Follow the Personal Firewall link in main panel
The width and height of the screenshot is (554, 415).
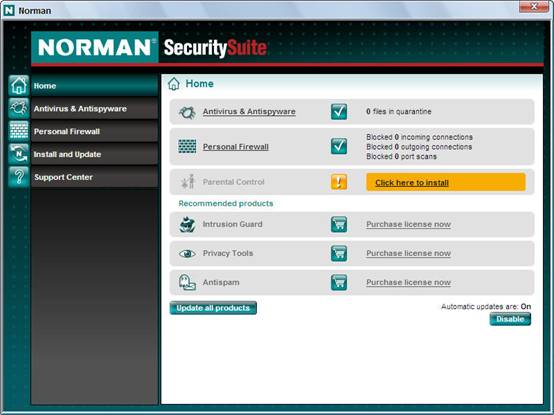click(x=236, y=147)
